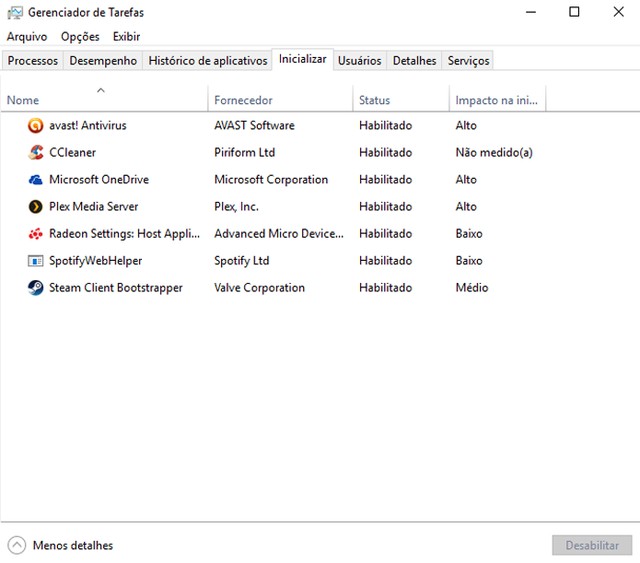Switch to the Desempenho tab
The width and height of the screenshot is (640, 563).
click(x=103, y=60)
